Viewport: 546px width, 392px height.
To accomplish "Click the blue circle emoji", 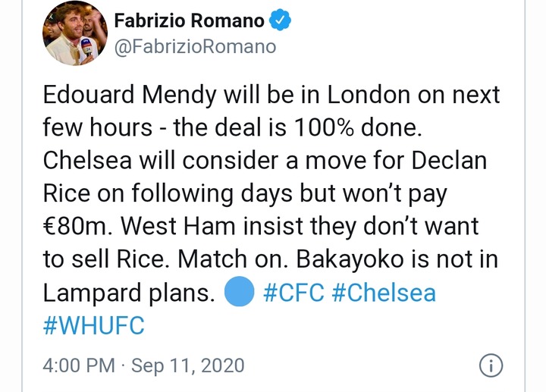I will 239,293.
